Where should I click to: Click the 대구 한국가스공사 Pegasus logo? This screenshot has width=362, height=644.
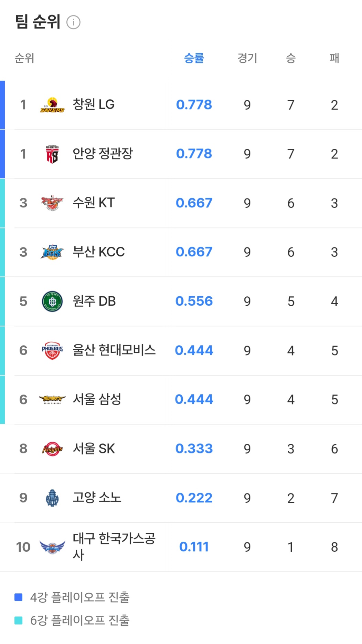(x=52, y=547)
